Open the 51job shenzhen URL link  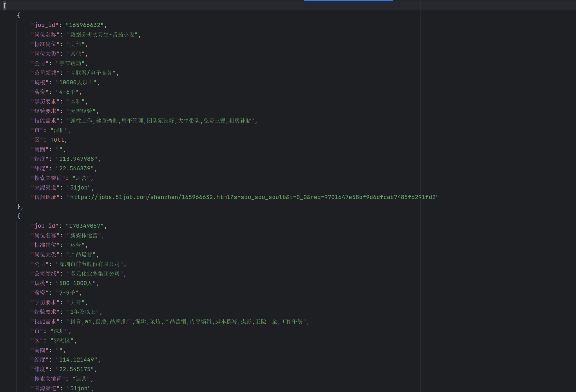[x=252, y=197]
